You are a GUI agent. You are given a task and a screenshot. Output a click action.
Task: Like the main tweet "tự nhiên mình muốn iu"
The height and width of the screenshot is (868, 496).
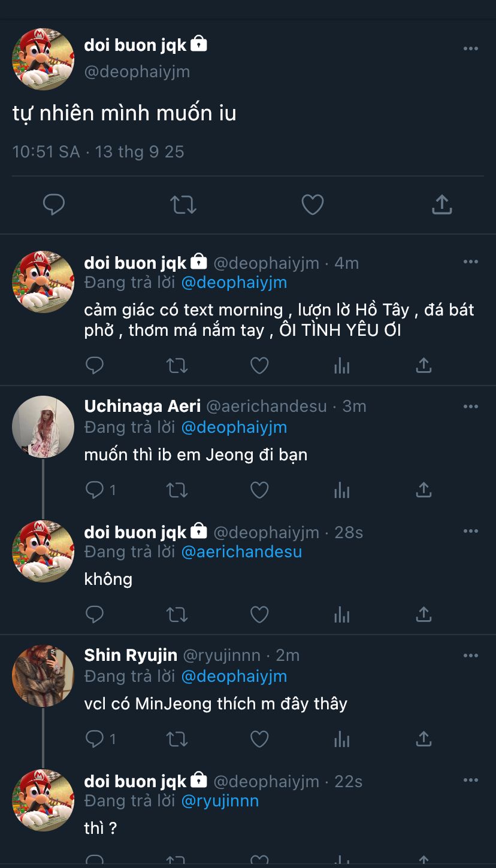coord(312,205)
